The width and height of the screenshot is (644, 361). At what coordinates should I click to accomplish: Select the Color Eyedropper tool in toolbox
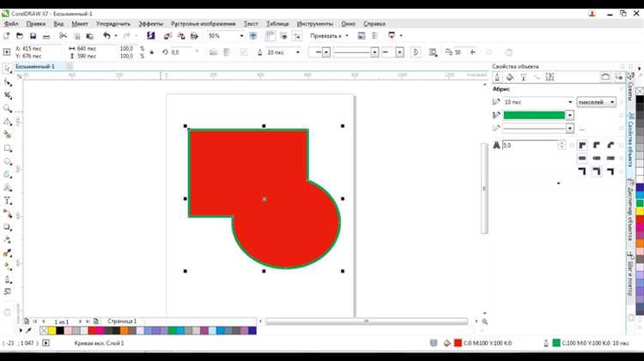8,253
